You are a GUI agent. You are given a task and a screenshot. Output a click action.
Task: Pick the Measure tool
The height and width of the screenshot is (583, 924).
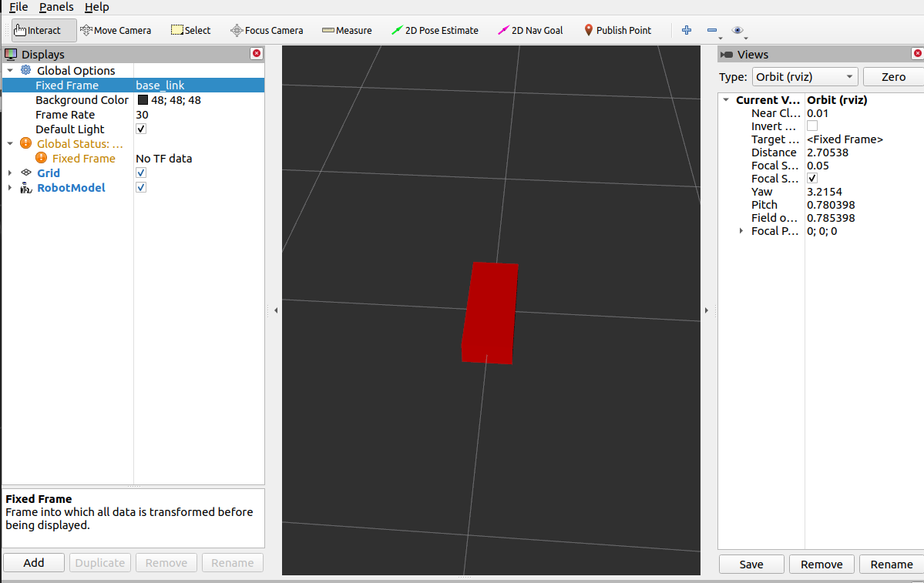click(347, 30)
